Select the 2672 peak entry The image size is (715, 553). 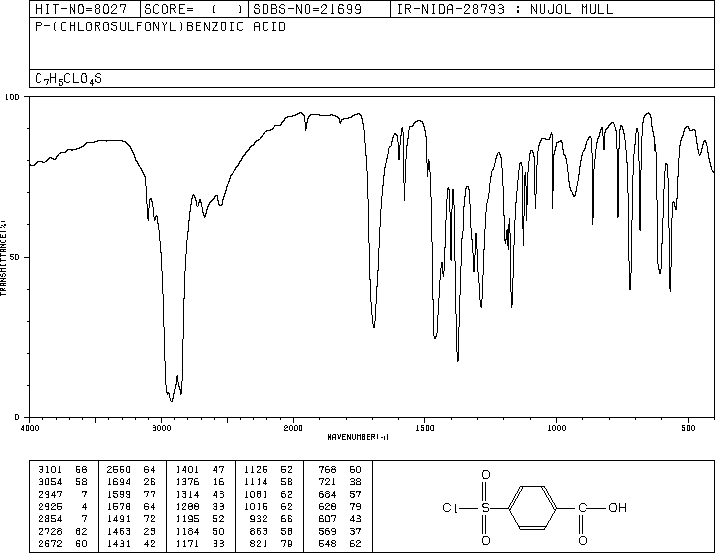click(62, 543)
